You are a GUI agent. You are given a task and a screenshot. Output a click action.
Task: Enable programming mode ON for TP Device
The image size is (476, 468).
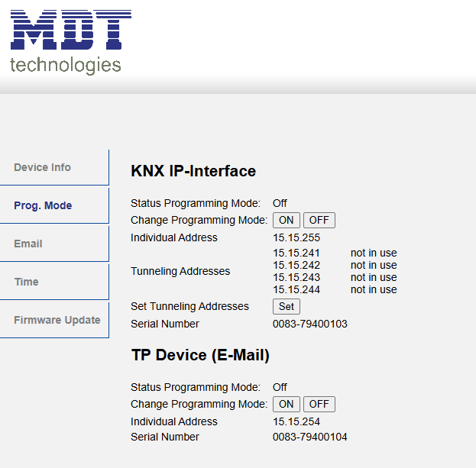coord(287,404)
